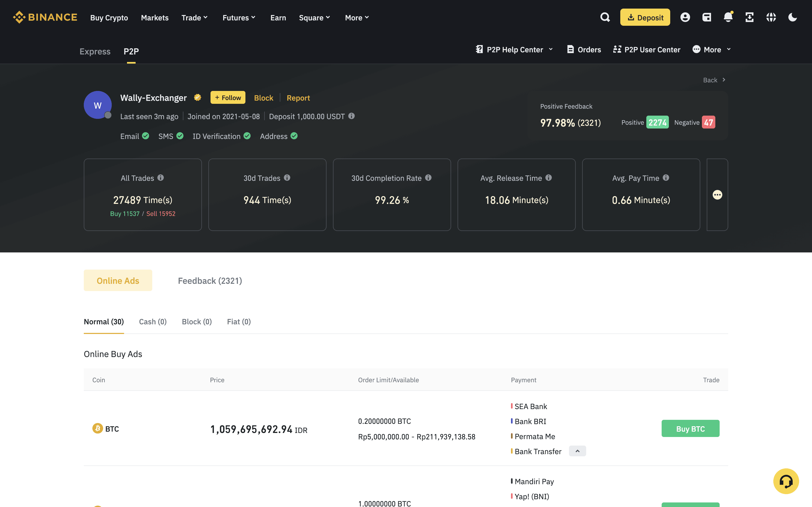The height and width of the screenshot is (507, 812).
Task: Expand the Trade menu dropdown
Action: [195, 17]
